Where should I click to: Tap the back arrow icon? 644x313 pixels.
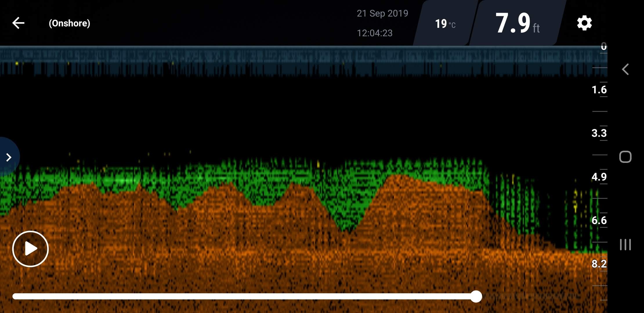click(18, 23)
